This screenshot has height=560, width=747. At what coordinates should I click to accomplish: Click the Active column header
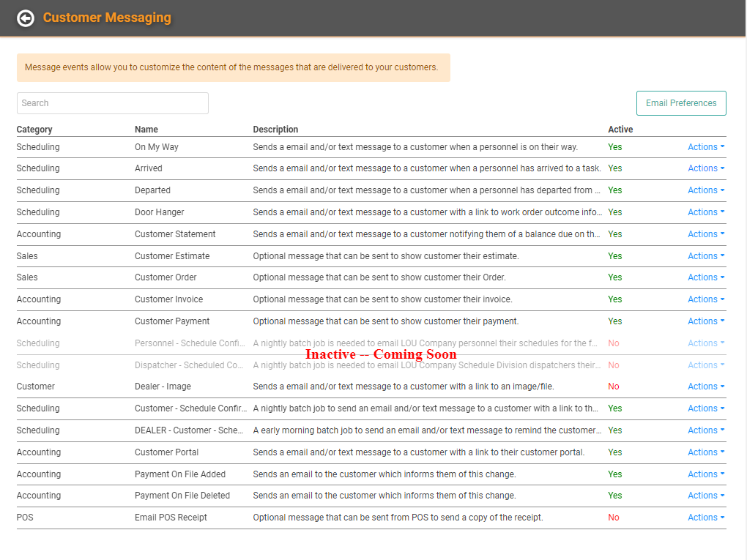click(x=620, y=130)
